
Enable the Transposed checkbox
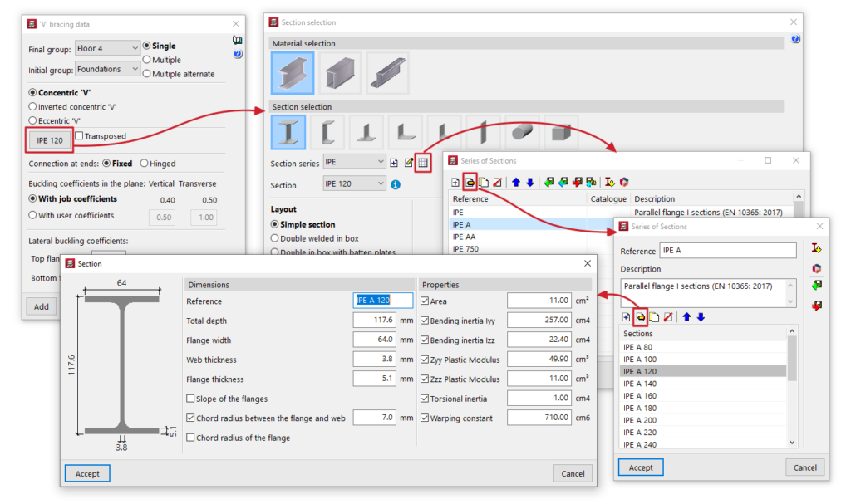tap(79, 135)
